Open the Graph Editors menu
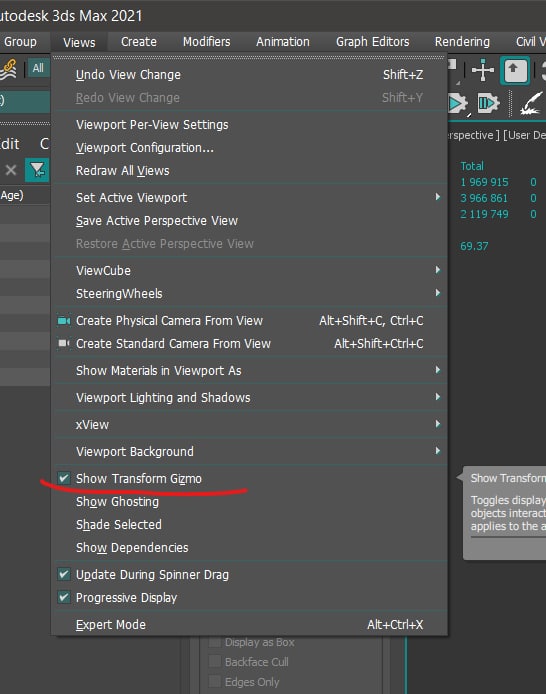Viewport: 546px width, 694px height. (372, 42)
